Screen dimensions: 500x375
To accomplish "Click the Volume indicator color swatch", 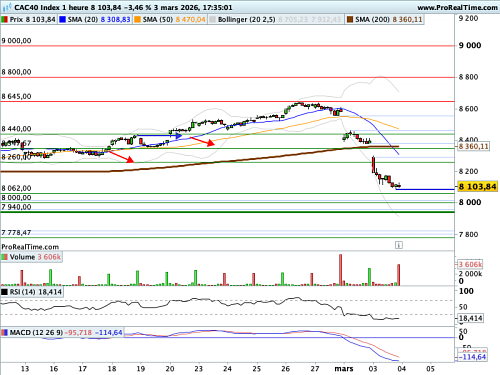I will point(5,257).
